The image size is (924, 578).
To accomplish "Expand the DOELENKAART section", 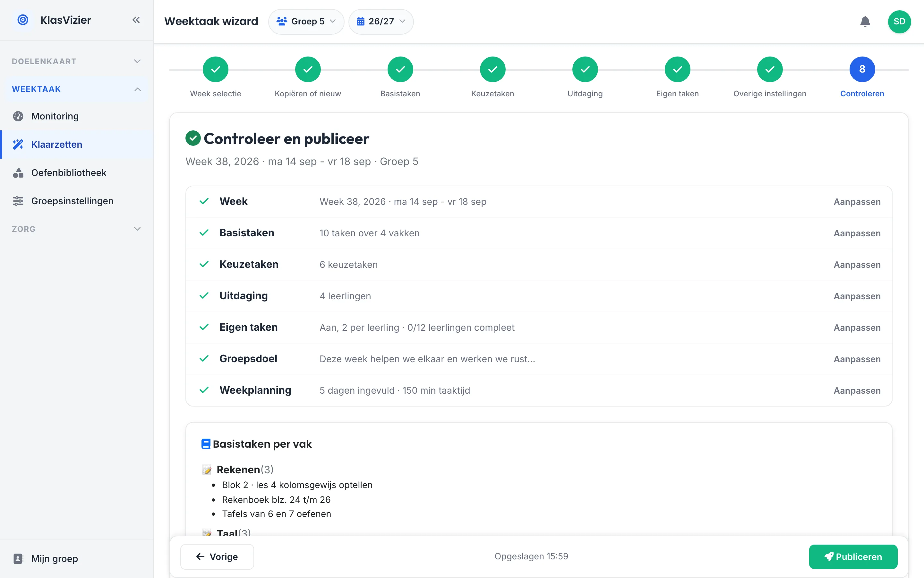I will [x=76, y=61].
